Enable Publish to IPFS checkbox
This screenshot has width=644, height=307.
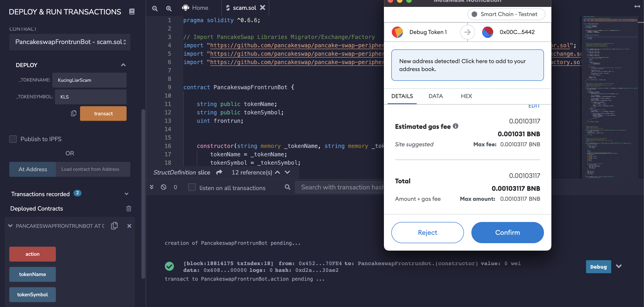point(13,139)
